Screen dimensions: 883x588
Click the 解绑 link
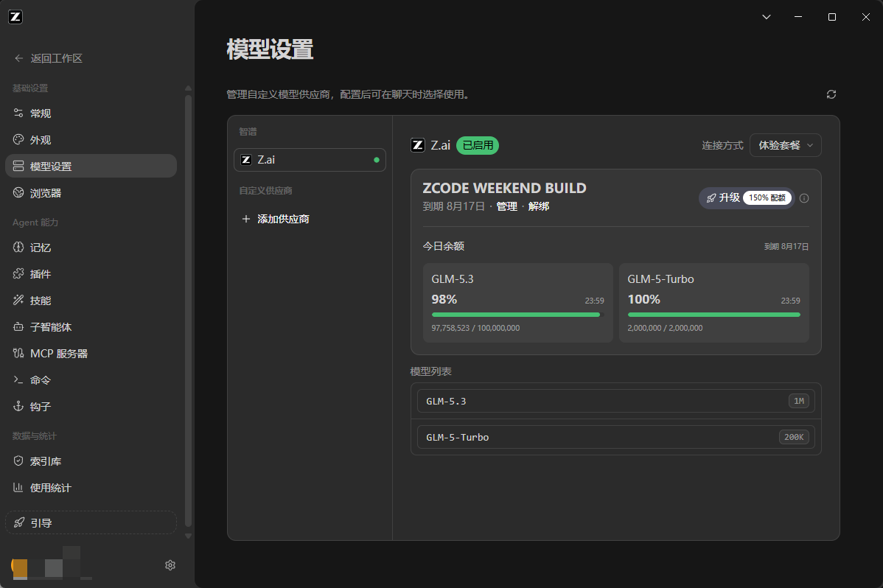click(x=539, y=207)
